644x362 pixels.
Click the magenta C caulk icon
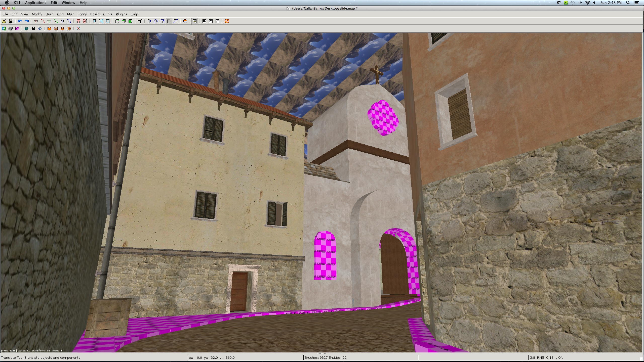(x=17, y=29)
